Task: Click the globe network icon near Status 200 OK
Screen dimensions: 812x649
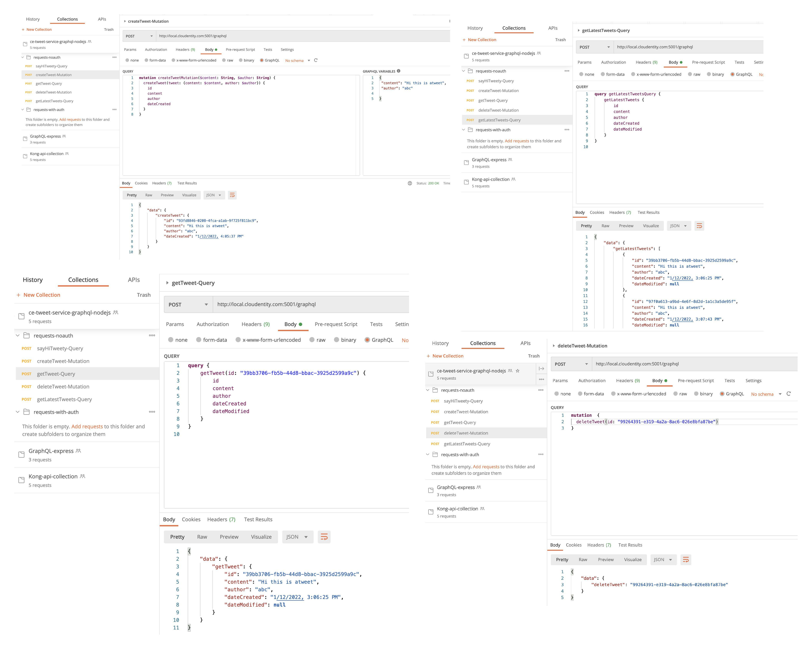Action: coord(410,183)
